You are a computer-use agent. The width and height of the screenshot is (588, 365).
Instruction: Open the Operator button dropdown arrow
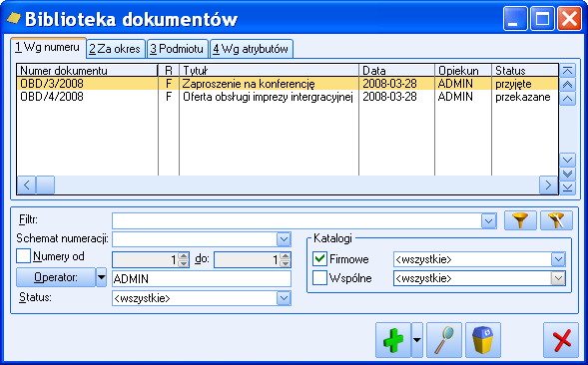[x=101, y=277]
